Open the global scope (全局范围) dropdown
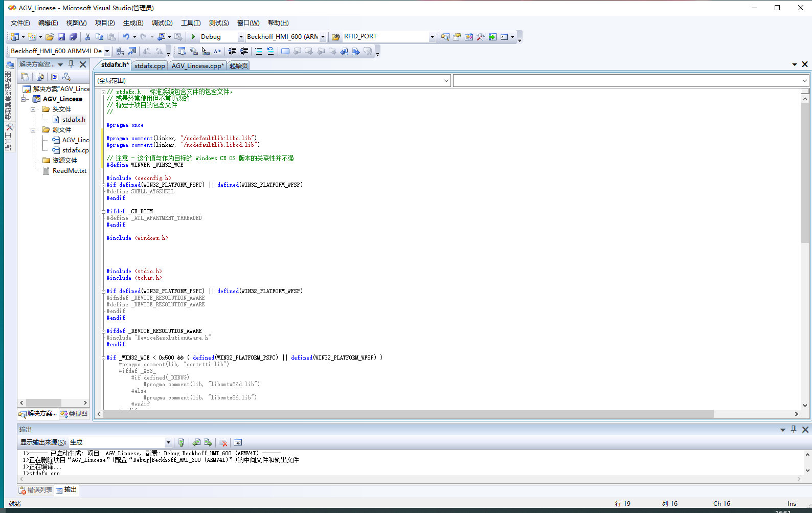 click(446, 80)
